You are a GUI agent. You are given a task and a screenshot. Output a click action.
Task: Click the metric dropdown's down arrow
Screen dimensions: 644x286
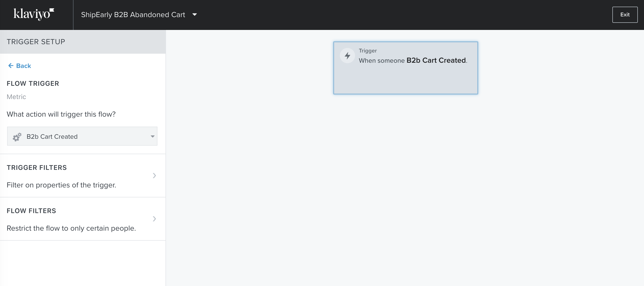[152, 136]
